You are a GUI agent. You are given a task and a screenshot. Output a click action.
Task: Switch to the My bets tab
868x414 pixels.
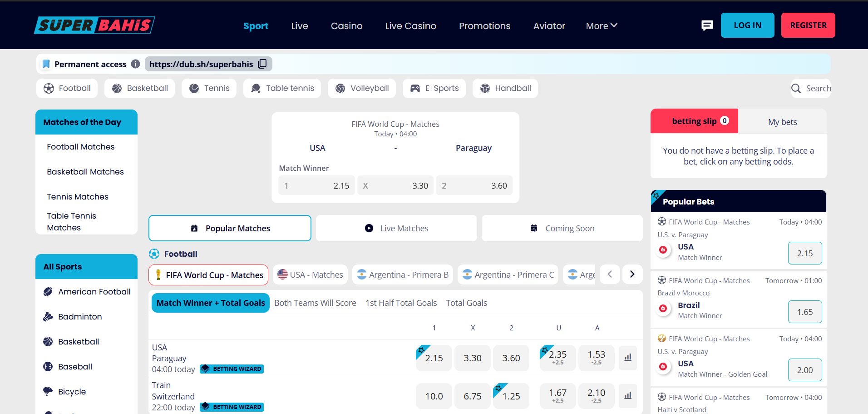point(782,122)
